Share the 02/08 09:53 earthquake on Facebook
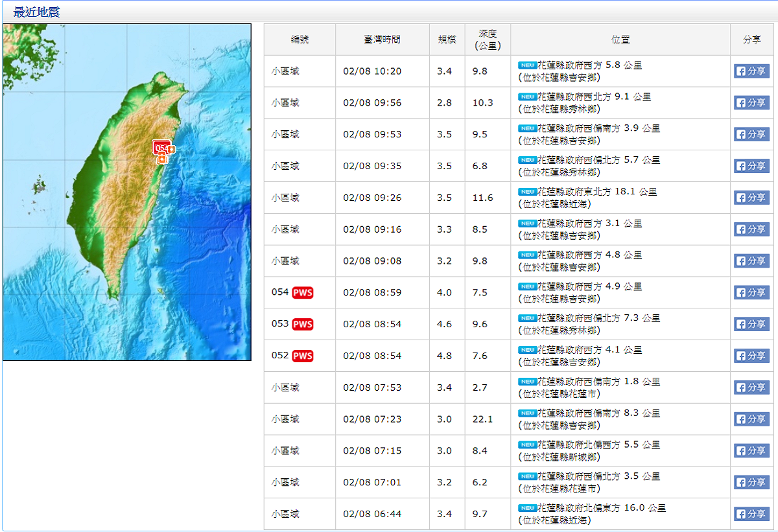Screen dimensions: 778x532 751,134
